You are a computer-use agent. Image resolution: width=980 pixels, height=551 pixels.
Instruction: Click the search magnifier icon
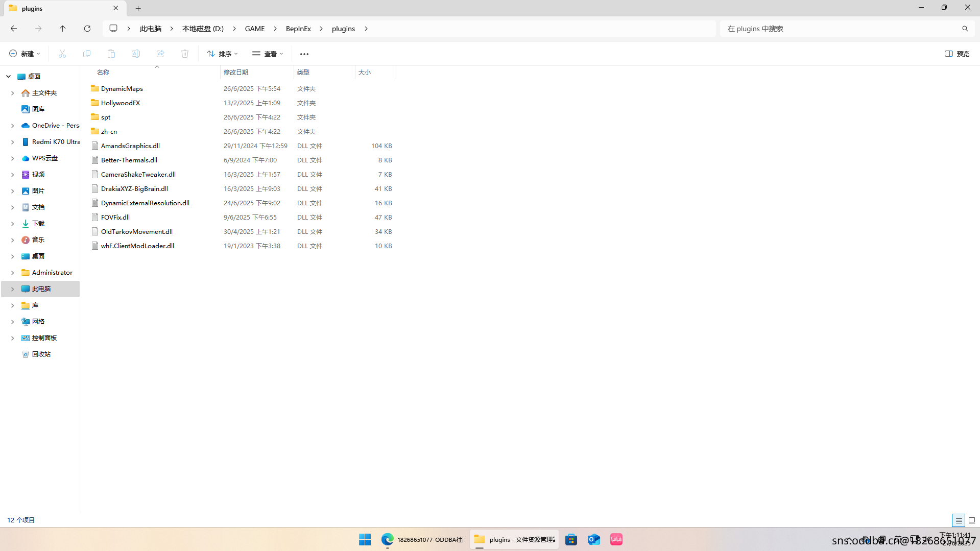[x=965, y=29]
